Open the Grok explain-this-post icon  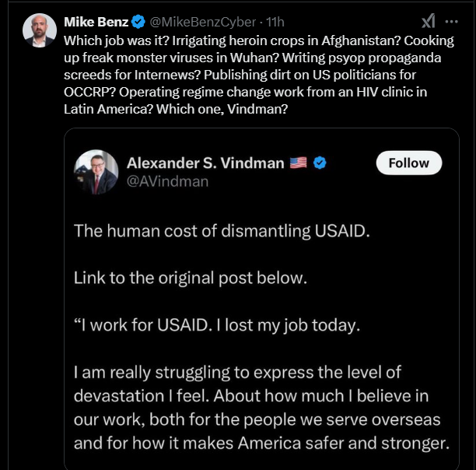(x=429, y=21)
